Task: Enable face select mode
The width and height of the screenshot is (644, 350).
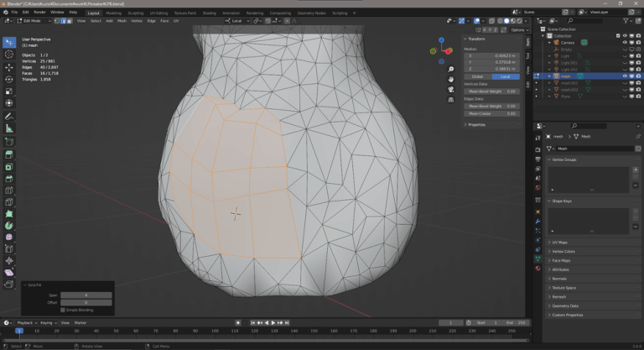Action: click(x=70, y=21)
